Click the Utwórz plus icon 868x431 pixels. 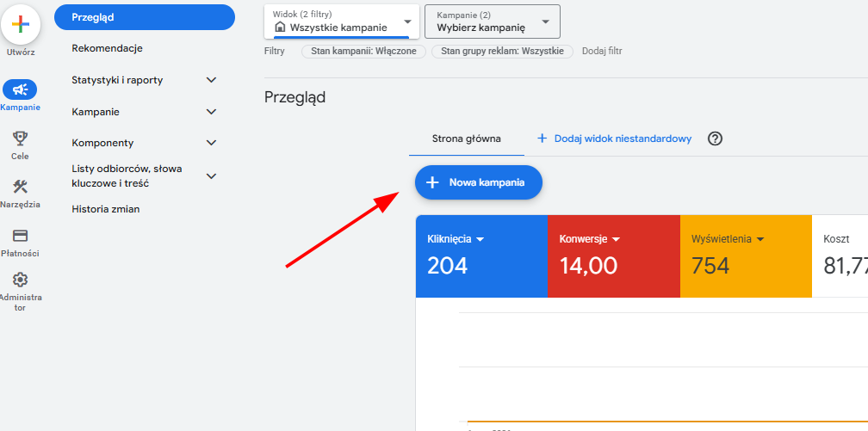click(x=21, y=24)
